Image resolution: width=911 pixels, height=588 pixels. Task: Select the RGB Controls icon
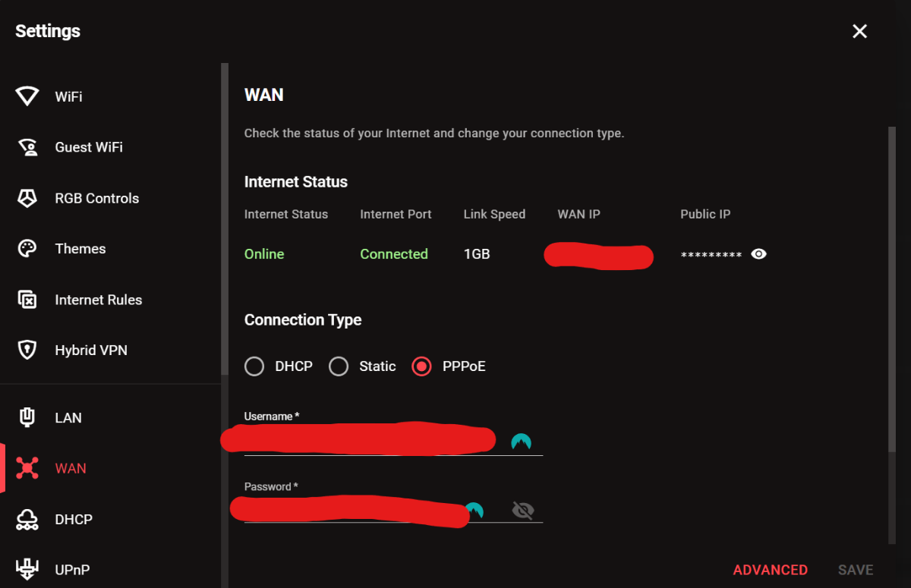(x=27, y=198)
